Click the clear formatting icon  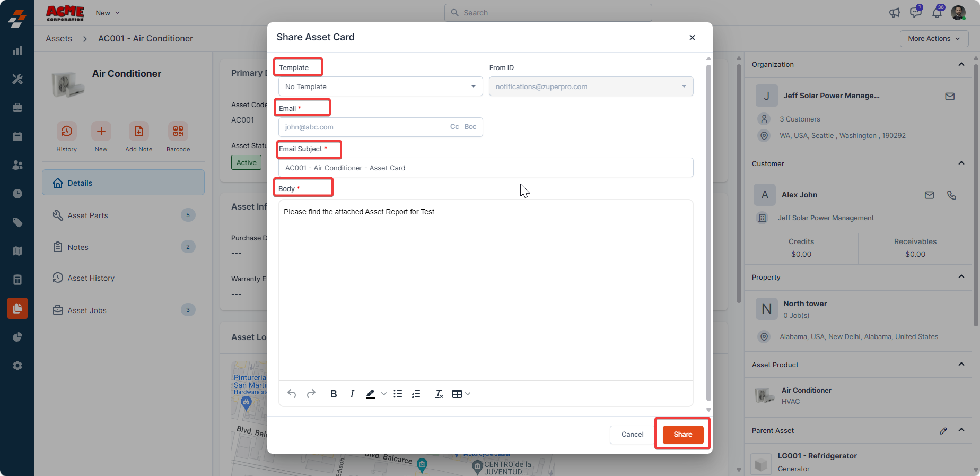[x=439, y=394]
